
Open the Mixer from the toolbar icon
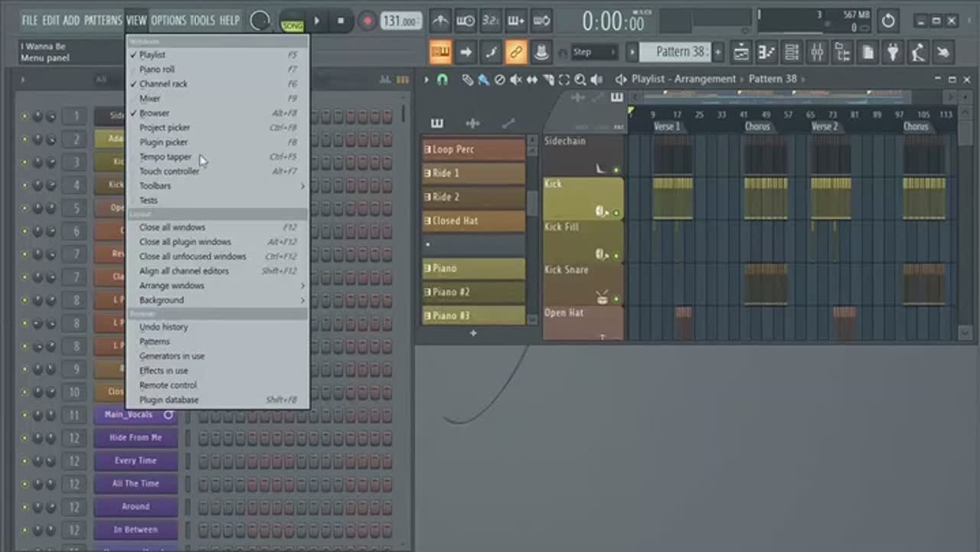click(x=817, y=52)
